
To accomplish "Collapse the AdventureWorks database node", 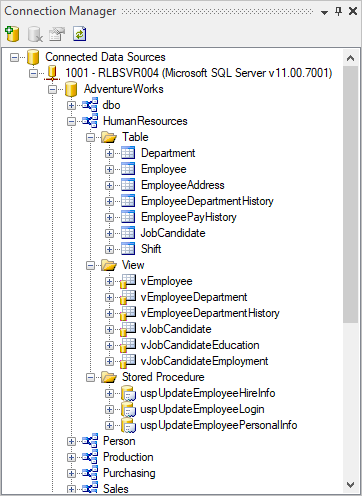I will (x=52, y=89).
